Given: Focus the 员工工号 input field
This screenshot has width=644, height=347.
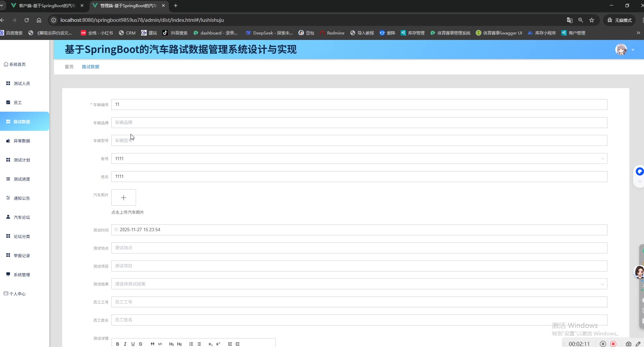Looking at the screenshot, I should (x=359, y=302).
